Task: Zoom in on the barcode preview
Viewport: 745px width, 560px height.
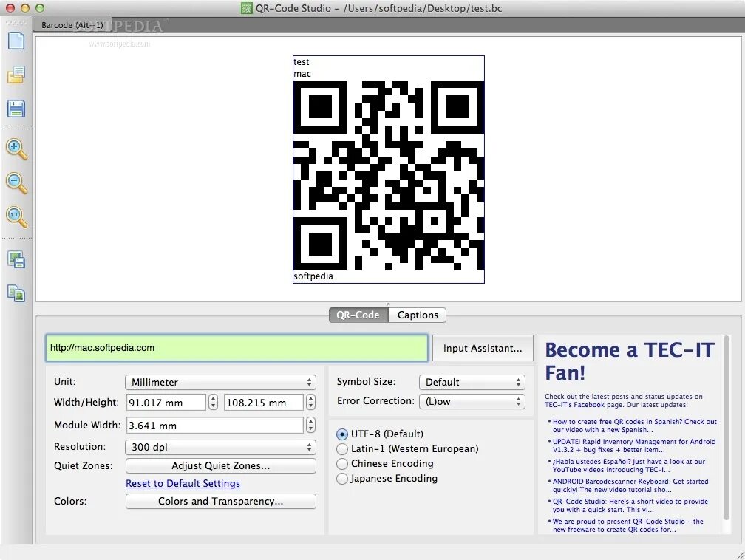Action: pos(16,149)
